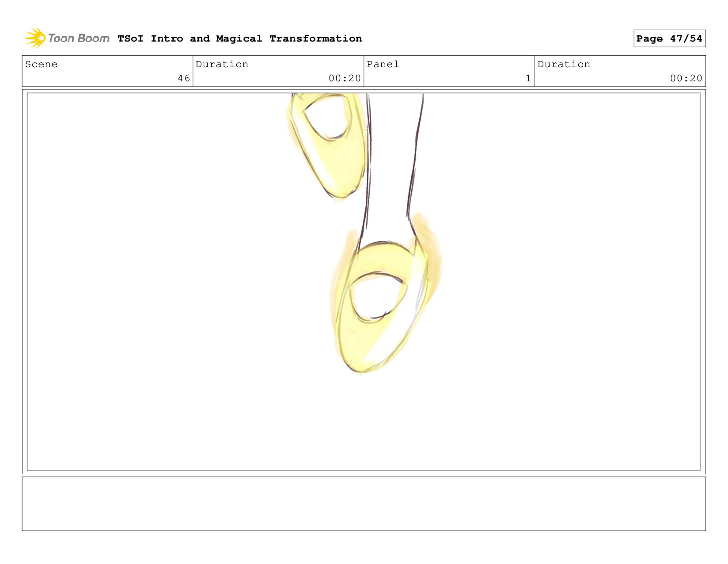Click the empty notes box below panel
This screenshot has height=564, width=728.
[364, 503]
